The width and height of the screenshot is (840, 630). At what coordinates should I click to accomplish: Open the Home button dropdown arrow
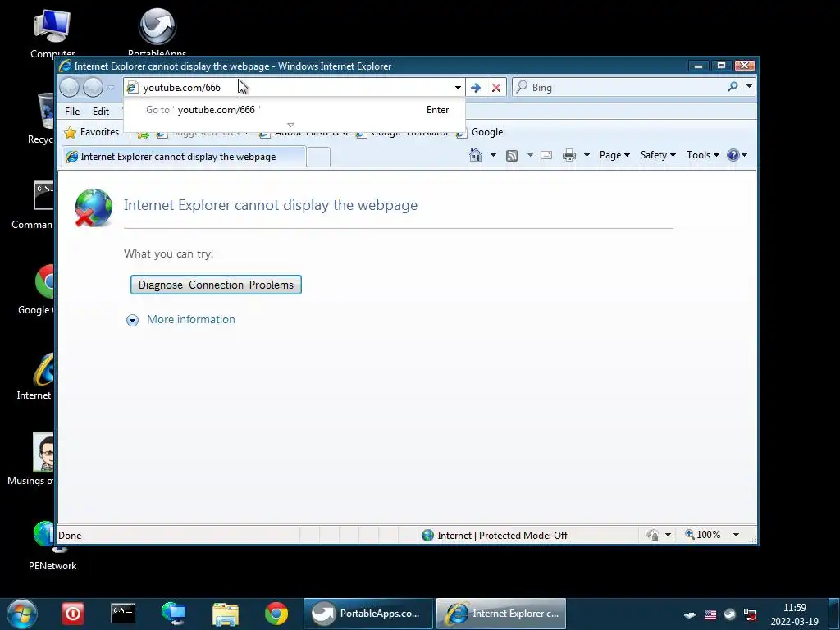click(x=493, y=155)
